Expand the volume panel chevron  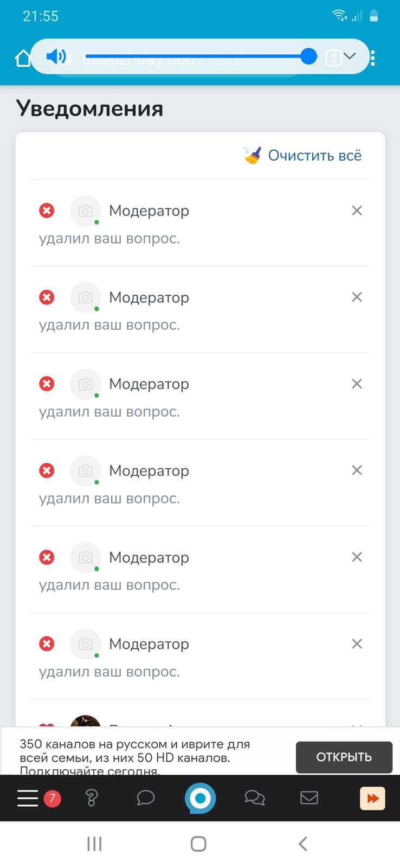point(350,56)
